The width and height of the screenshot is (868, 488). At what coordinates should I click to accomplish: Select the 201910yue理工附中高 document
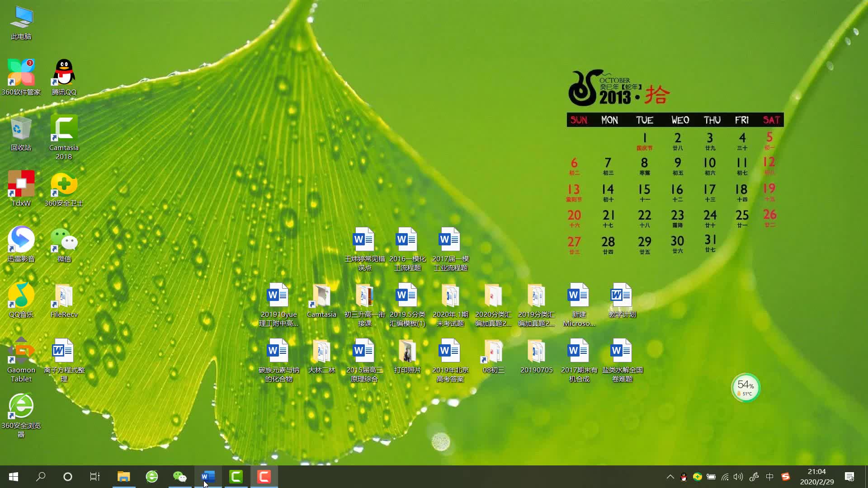tap(279, 305)
